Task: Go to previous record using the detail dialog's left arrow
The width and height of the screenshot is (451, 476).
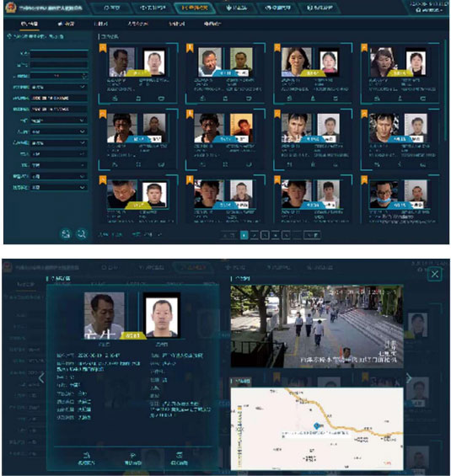Action: (41, 378)
